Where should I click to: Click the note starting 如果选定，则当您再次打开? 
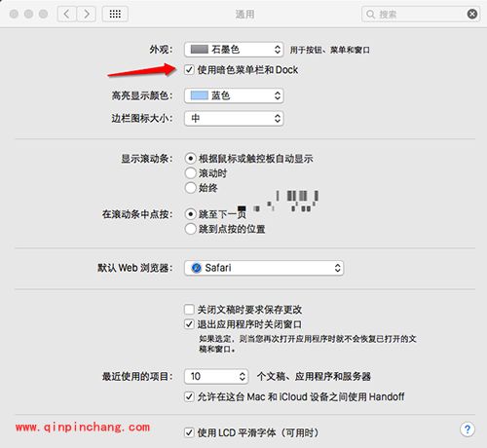click(x=308, y=344)
